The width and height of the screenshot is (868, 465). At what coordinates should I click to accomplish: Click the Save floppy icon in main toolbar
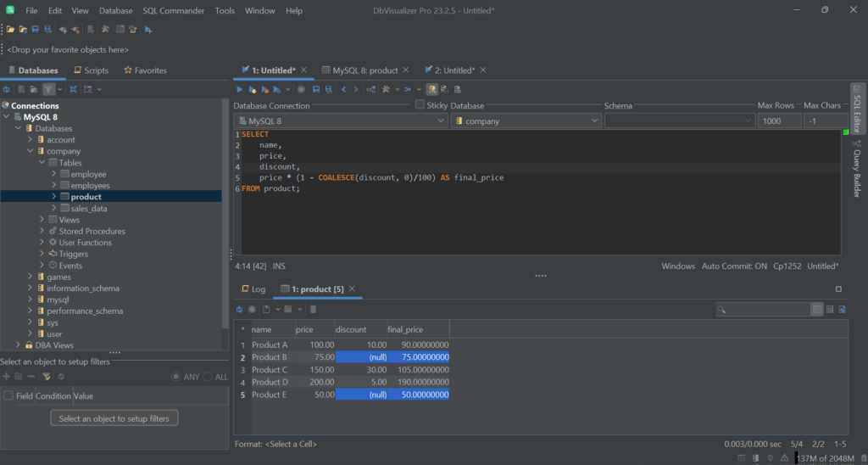coord(36,29)
